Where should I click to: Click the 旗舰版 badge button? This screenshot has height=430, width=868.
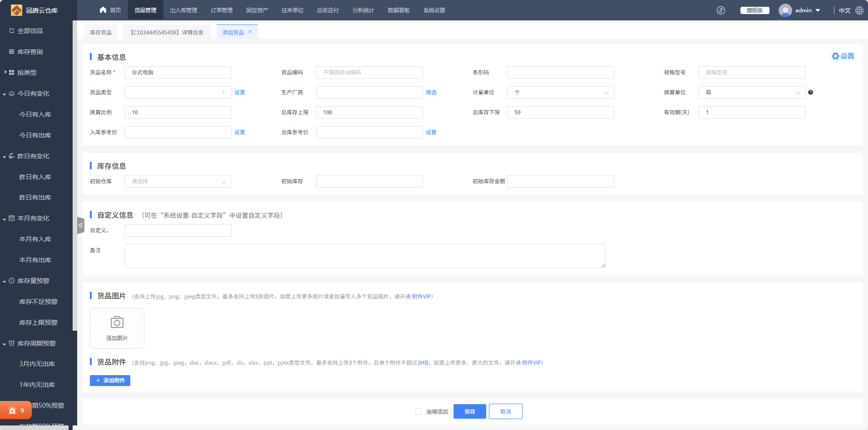[755, 10]
